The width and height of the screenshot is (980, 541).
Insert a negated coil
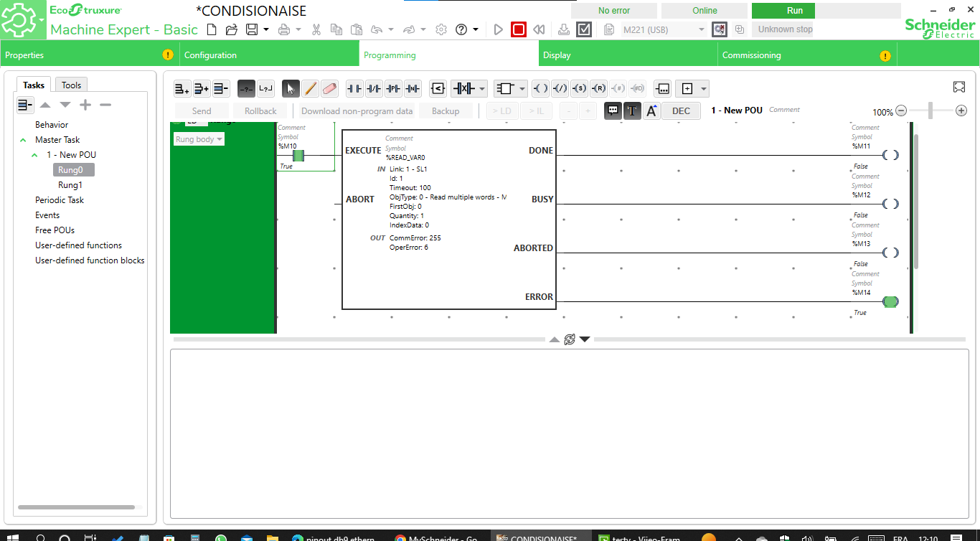pyautogui.click(x=560, y=88)
